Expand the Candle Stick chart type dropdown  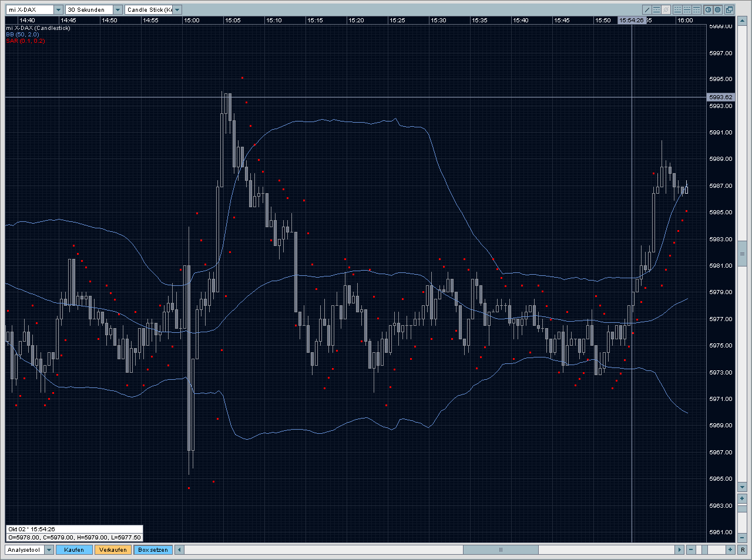177,10
